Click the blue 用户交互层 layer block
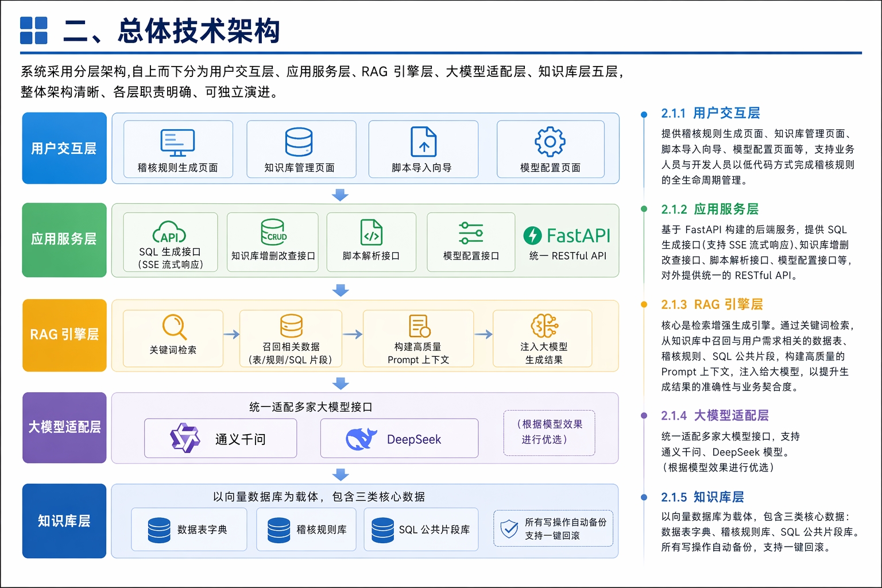 64,148
